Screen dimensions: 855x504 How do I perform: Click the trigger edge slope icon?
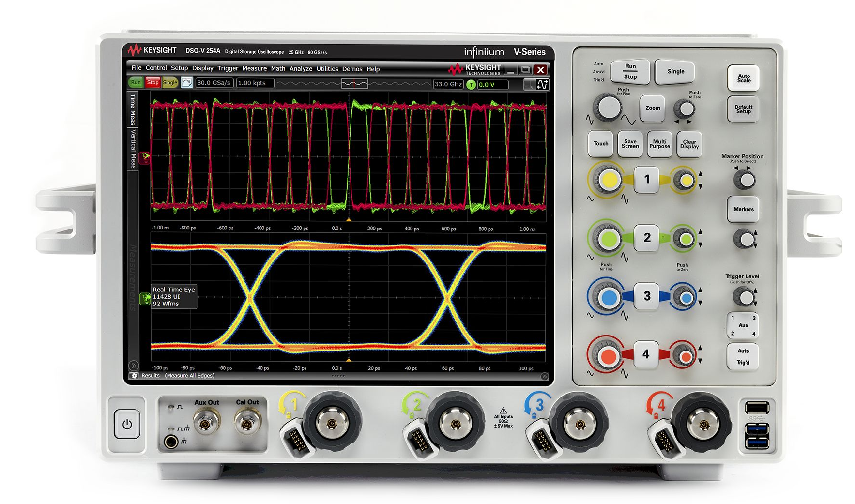(543, 85)
